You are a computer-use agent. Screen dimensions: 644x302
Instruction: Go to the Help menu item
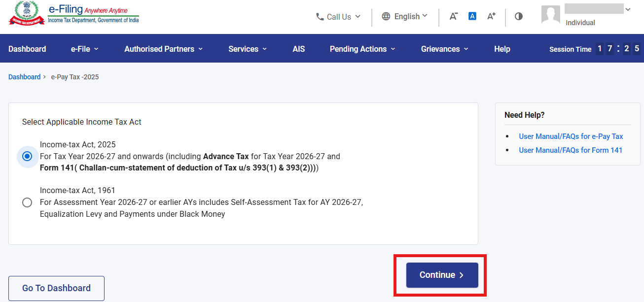pyautogui.click(x=502, y=49)
